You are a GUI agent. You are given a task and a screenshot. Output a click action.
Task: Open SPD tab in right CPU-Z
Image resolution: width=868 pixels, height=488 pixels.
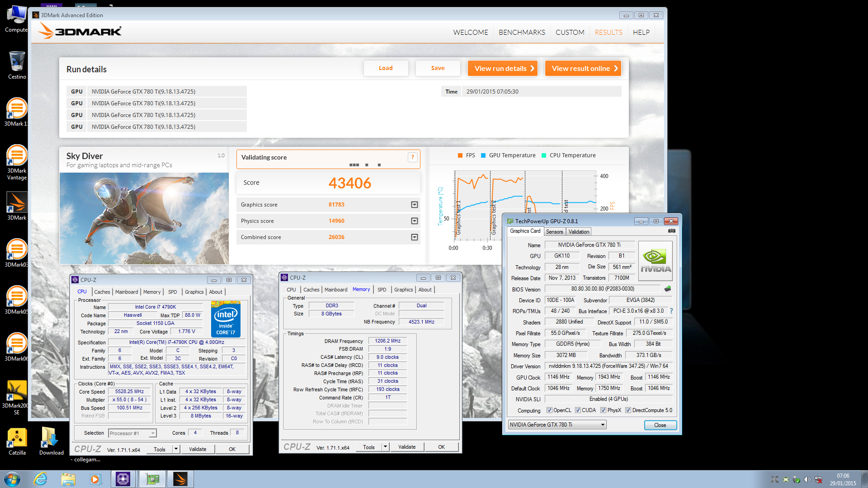tap(382, 290)
